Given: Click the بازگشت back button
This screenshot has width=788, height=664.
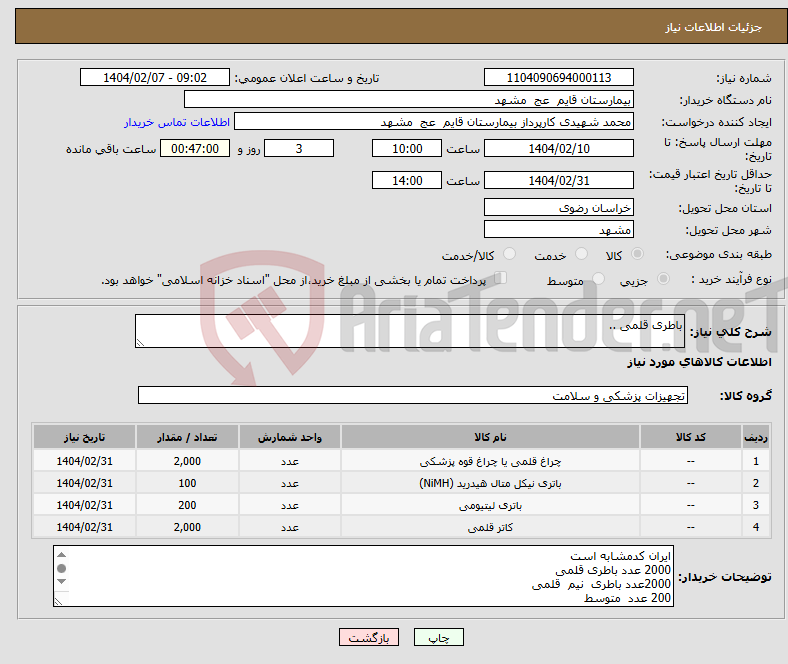Looking at the screenshot, I should click(369, 637).
